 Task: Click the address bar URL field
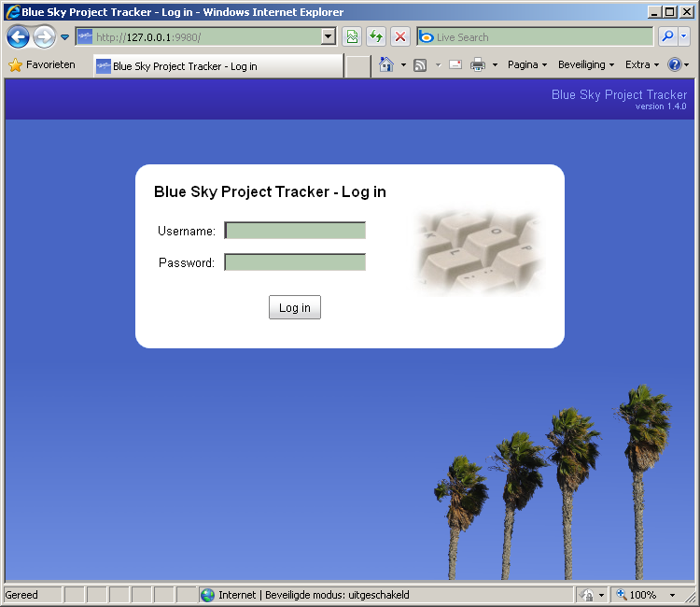pos(206,37)
